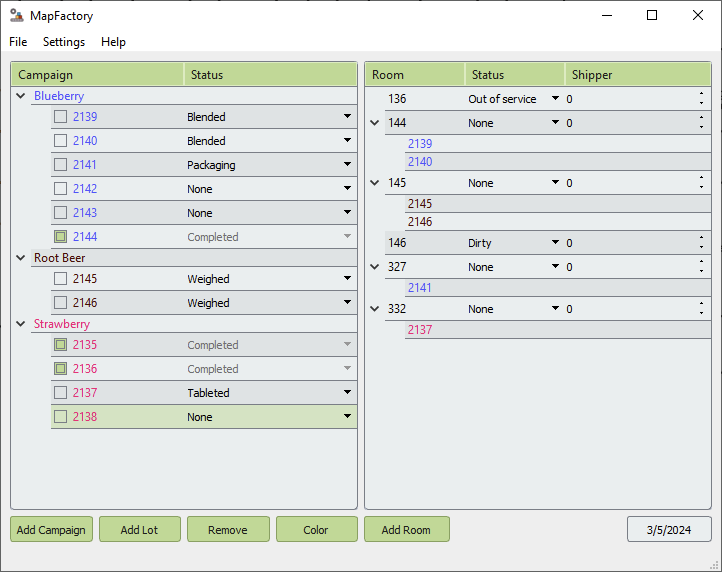This screenshot has height=572, width=722.
Task: Click the Room column header
Action: (415, 75)
